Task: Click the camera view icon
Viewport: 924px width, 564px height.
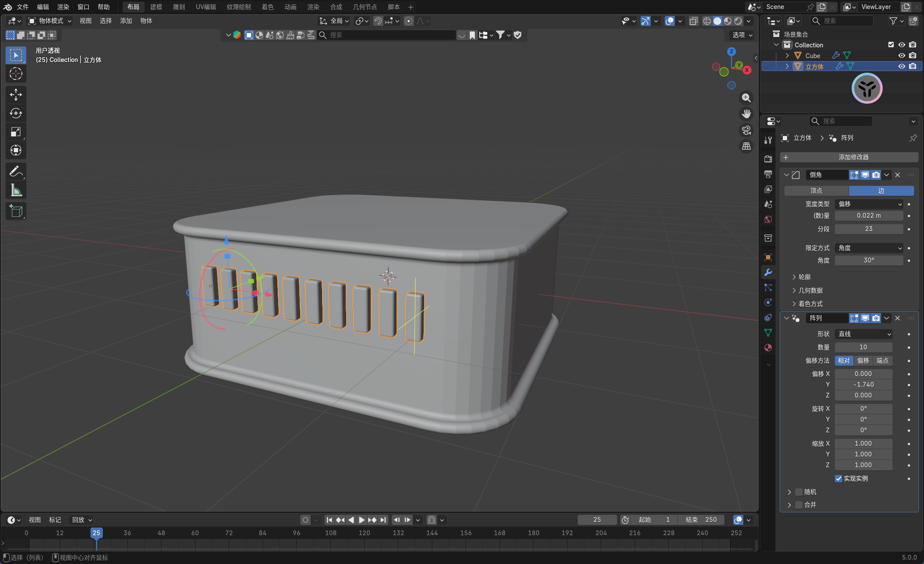Action: tap(746, 130)
